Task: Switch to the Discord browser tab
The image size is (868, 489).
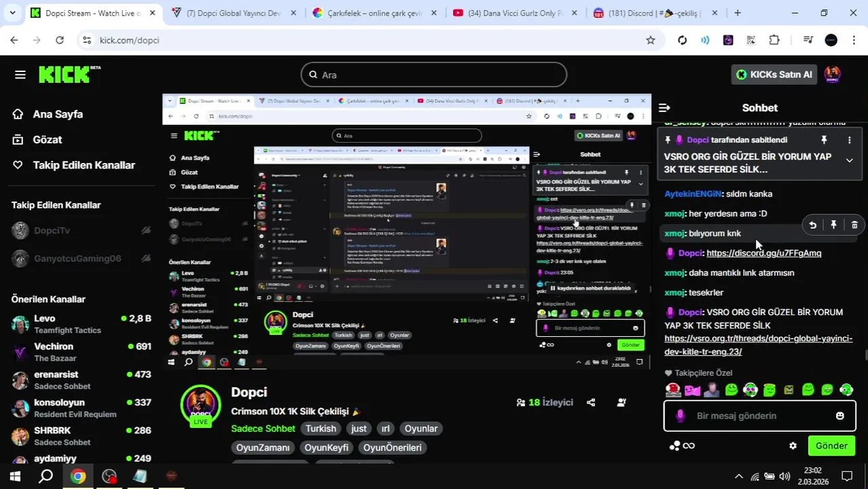Action: tap(655, 13)
